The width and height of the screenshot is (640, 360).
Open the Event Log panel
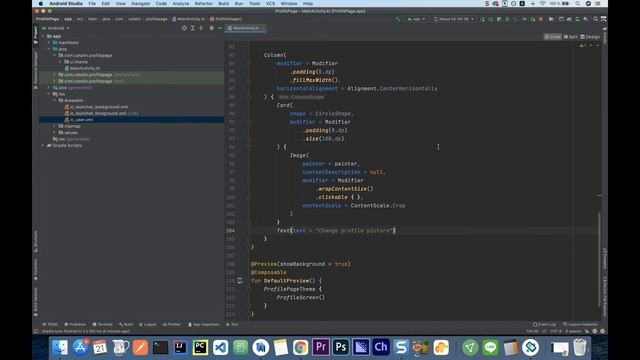[x=544, y=324]
